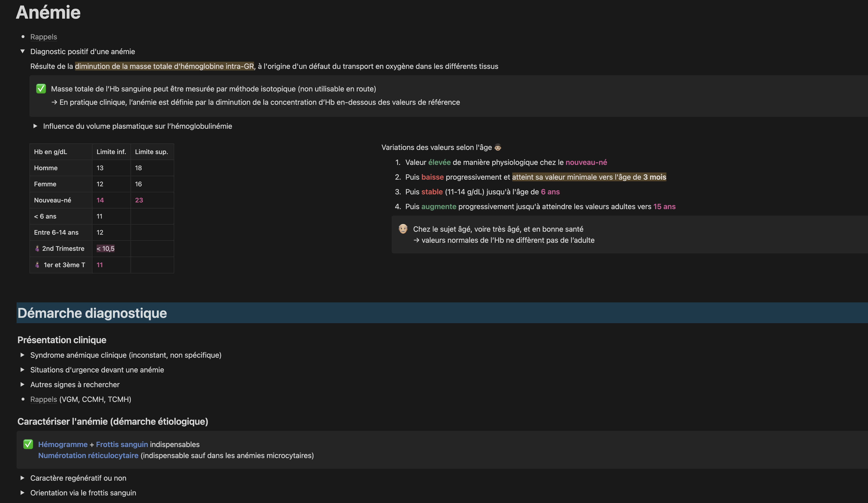The width and height of the screenshot is (868, 503).
Task: Open the Rappels (VGM, CCMH, TCMH) link
Action: click(x=44, y=399)
